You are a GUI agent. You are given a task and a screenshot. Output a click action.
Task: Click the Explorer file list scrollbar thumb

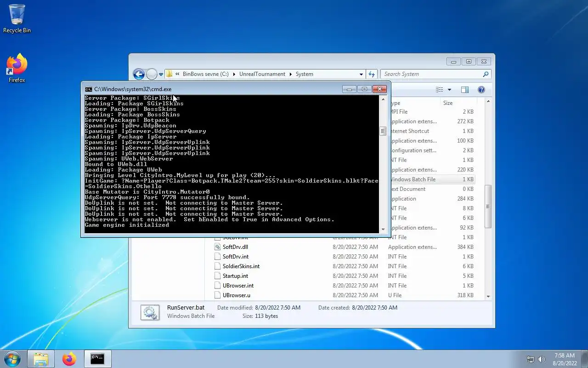click(x=488, y=206)
